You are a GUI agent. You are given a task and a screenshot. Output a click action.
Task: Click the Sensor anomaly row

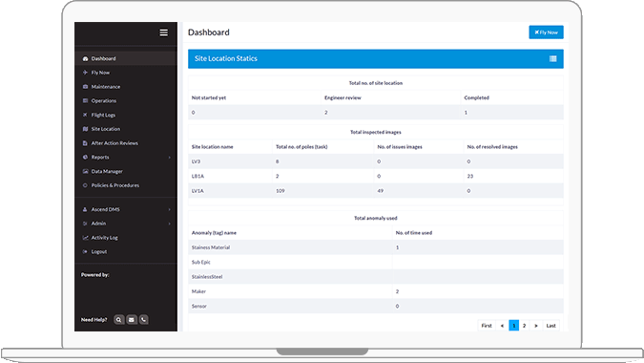[x=376, y=307]
